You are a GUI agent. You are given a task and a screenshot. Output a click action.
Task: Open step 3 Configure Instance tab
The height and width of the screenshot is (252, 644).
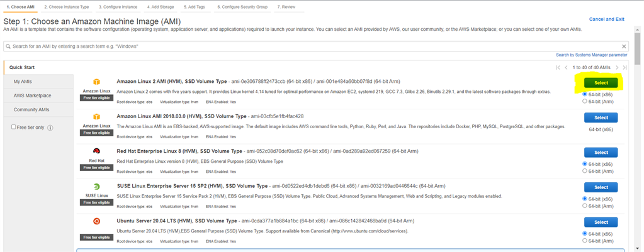tap(118, 7)
